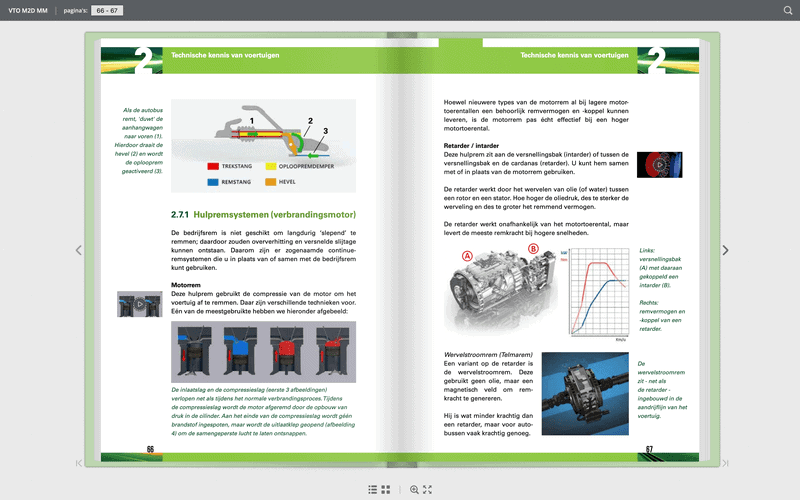Play the Motorrem video thumbnail
Viewport: 800px width, 500px height.
tap(140, 304)
